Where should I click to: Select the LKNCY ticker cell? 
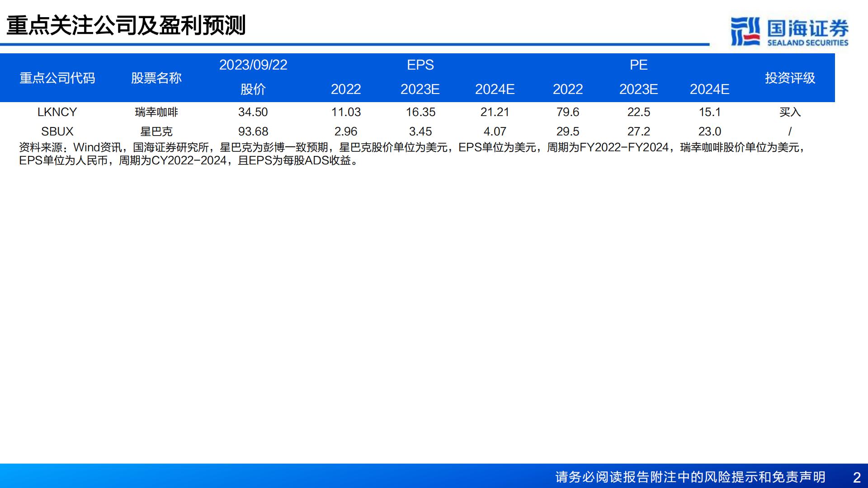pos(57,112)
